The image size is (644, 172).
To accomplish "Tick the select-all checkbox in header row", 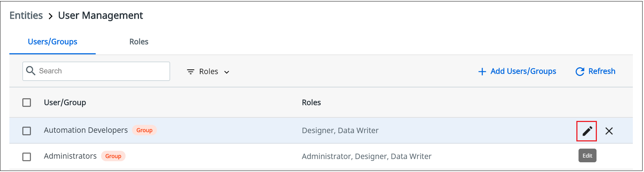I will click(27, 103).
